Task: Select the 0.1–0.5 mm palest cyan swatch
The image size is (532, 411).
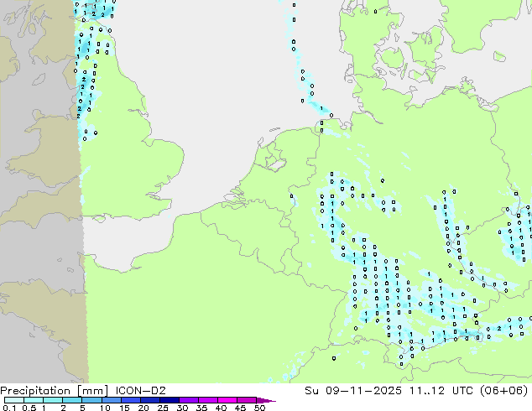Action: tap(14, 400)
